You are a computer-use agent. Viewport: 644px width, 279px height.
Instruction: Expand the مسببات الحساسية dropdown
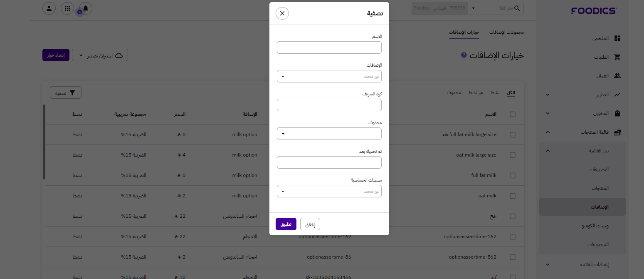[x=329, y=191]
